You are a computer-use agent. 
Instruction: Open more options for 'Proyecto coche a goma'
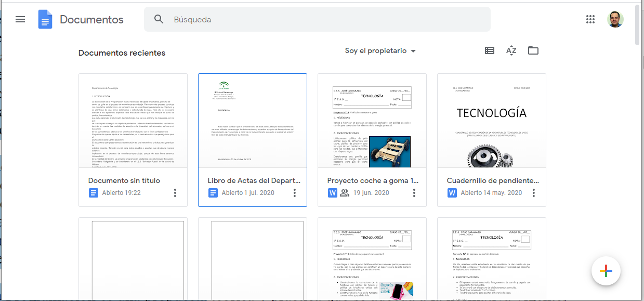(x=414, y=193)
